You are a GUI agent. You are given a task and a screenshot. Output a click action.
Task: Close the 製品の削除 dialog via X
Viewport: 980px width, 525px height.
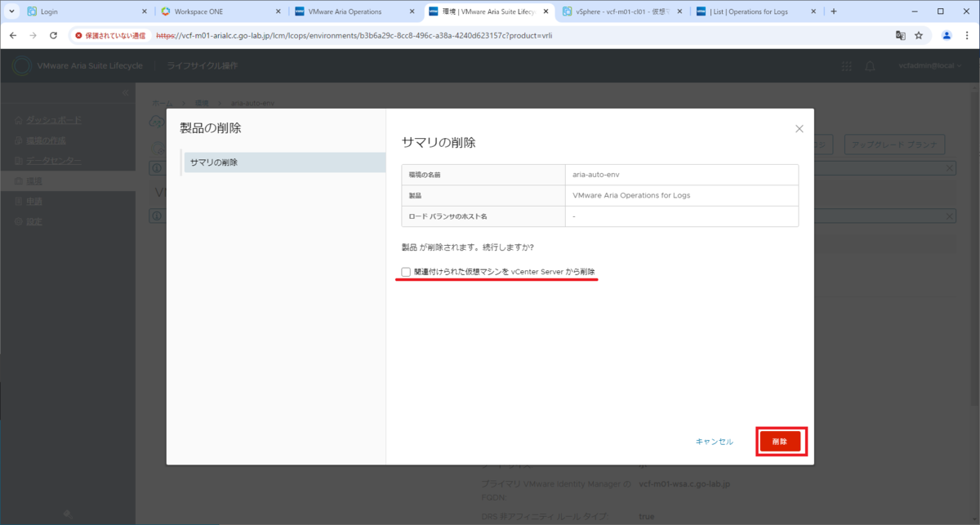[x=800, y=128]
